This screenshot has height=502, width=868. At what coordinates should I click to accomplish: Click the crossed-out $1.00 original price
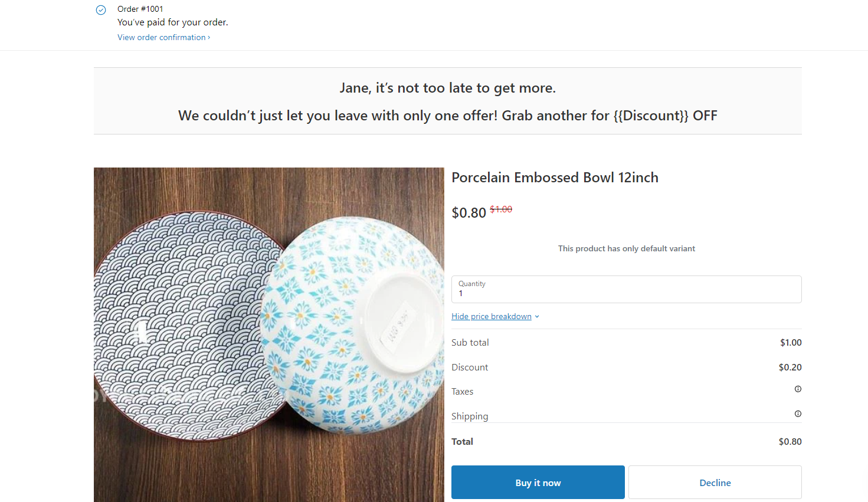(500, 209)
